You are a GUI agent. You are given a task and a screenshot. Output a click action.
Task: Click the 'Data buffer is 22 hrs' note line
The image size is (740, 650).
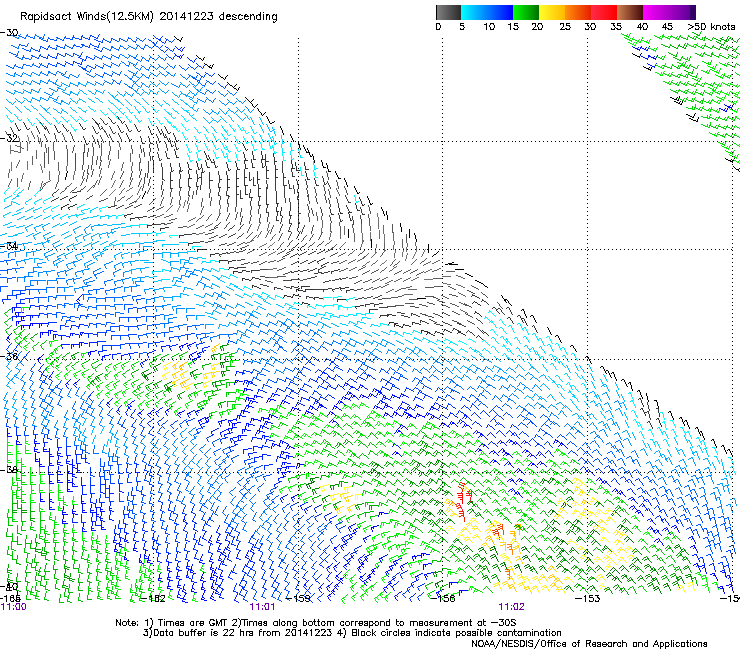(x=352, y=633)
